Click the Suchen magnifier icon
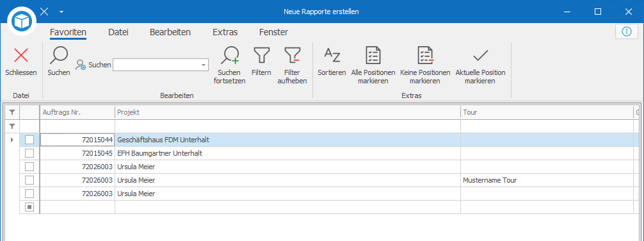Viewport: 644px width, 241px height. click(x=58, y=56)
